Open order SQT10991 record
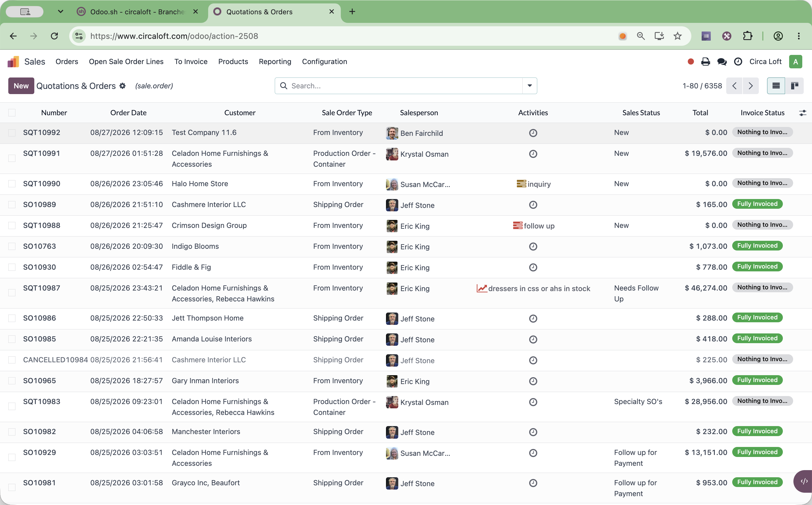812x505 pixels. (41, 153)
